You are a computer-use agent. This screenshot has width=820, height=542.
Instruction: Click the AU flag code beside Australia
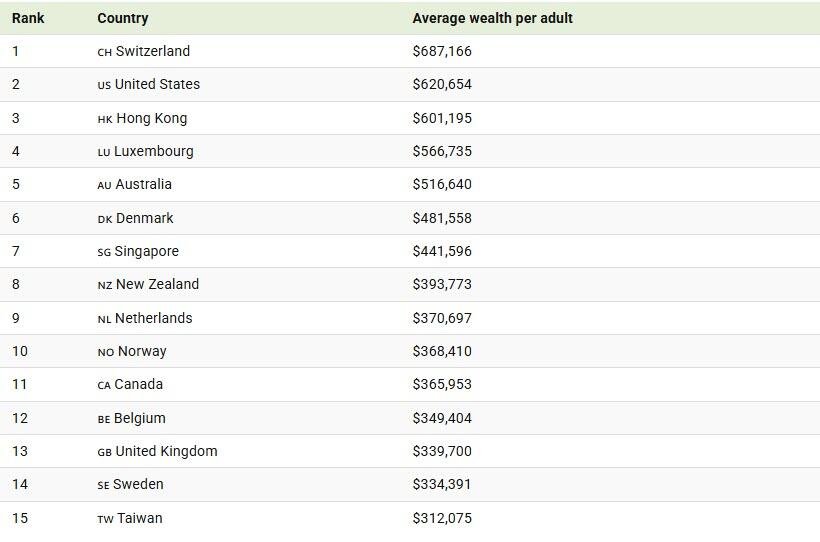click(x=104, y=185)
